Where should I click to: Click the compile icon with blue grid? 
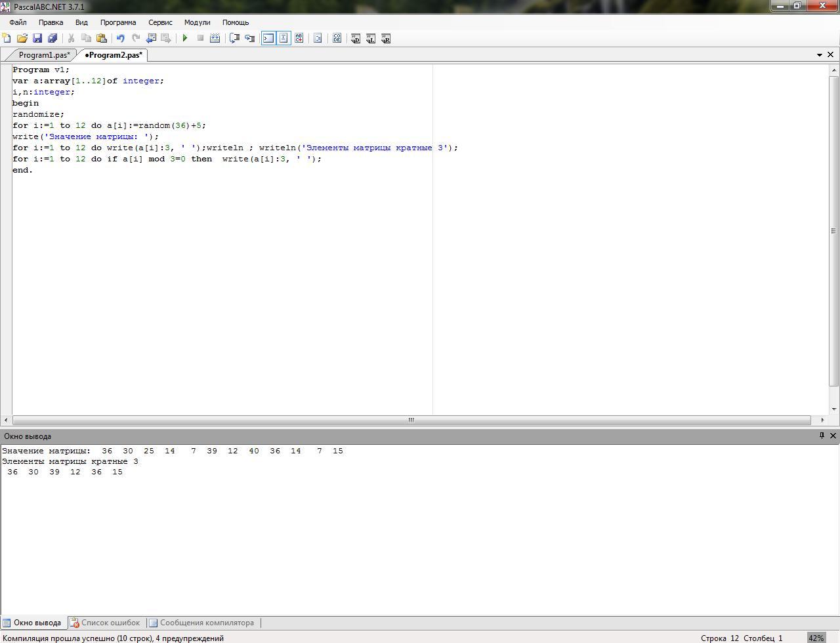pos(215,38)
